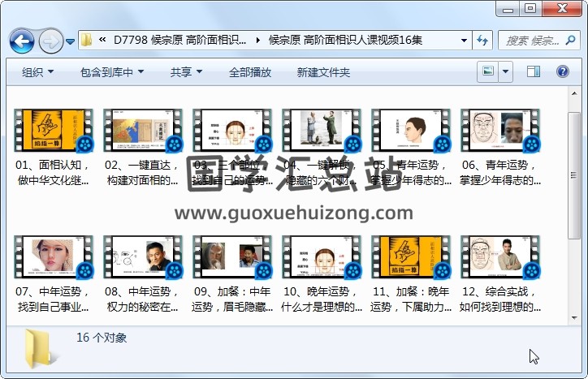Click the refresh button beside address bar
This screenshot has width=588, height=379.
pos(482,40)
